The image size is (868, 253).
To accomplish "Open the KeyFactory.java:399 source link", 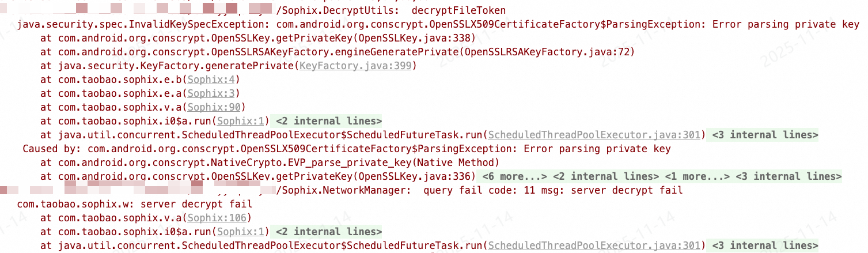I will (355, 66).
